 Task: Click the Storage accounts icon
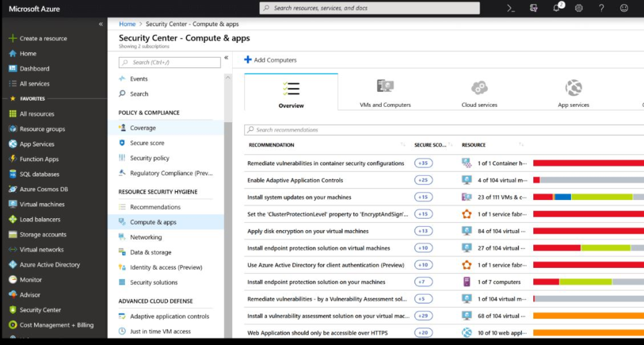point(13,234)
